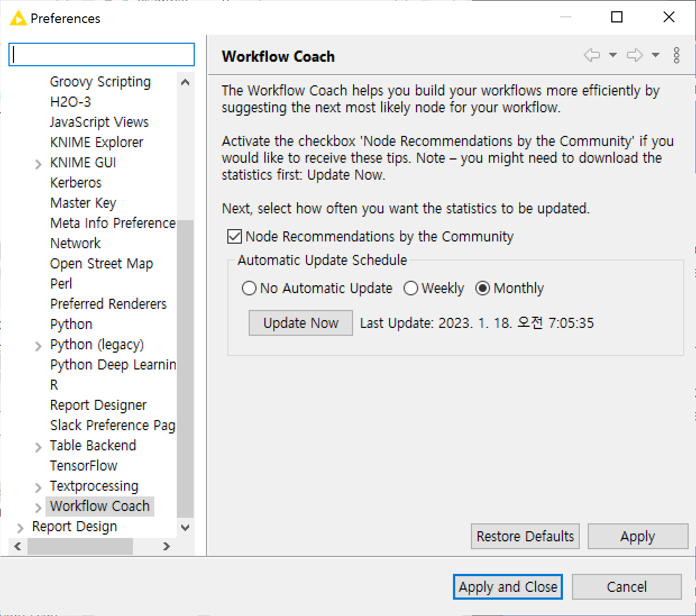Select the R preference page
This screenshot has width=696, height=616.
point(54,385)
